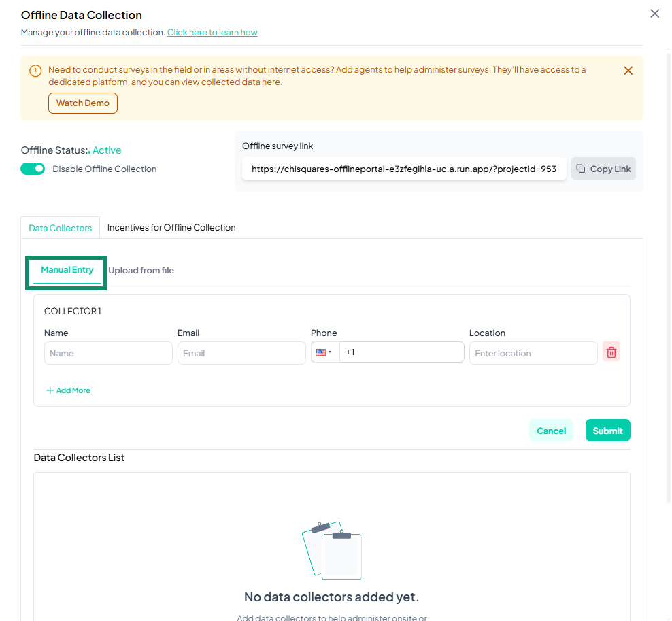Click the plus icon beside Add More
Screen dimensions: 672x621
(x=50, y=390)
